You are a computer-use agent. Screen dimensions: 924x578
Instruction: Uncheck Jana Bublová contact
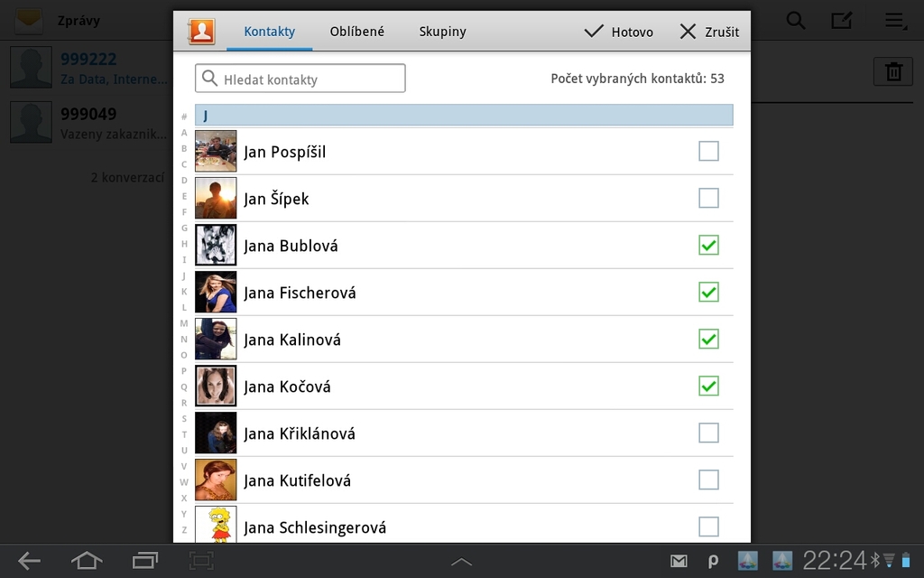coord(708,245)
